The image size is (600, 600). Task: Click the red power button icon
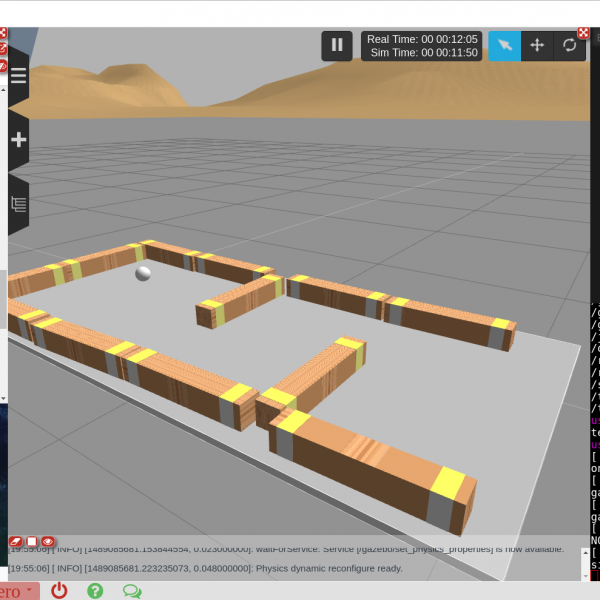[x=59, y=590]
